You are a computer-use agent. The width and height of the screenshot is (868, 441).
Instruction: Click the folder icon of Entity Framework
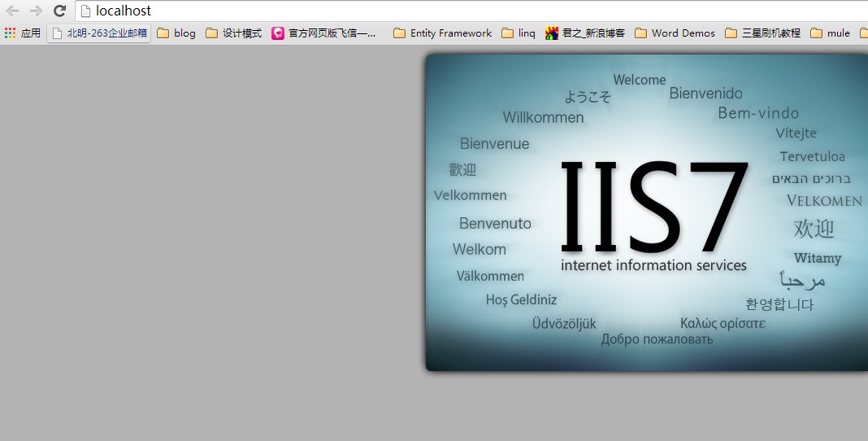[x=399, y=33]
